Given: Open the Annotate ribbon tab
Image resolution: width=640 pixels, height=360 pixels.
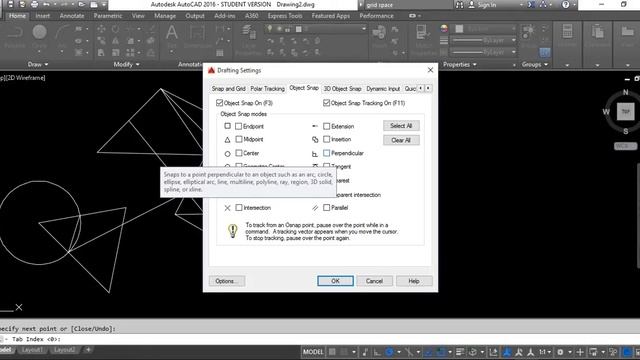Looking at the screenshot, I should pyautogui.click(x=72, y=16).
